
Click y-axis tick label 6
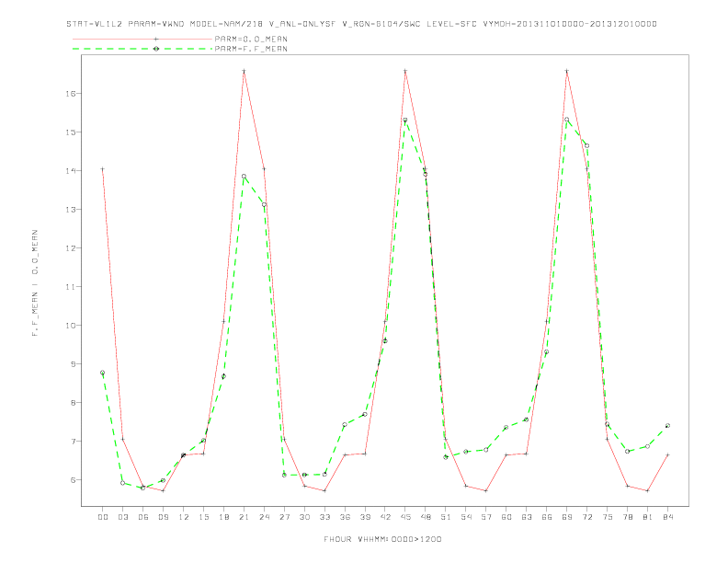click(x=73, y=480)
